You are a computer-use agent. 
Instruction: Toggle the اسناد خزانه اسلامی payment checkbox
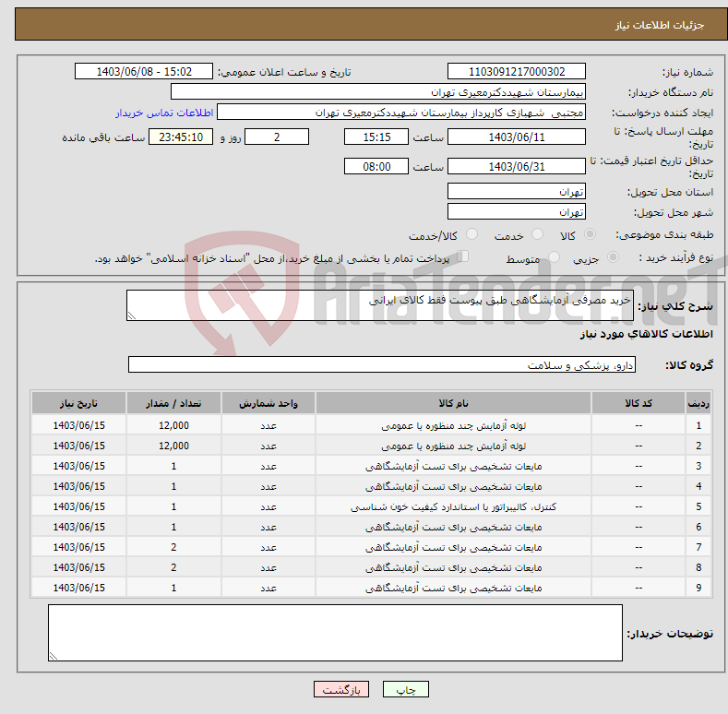coord(462,256)
